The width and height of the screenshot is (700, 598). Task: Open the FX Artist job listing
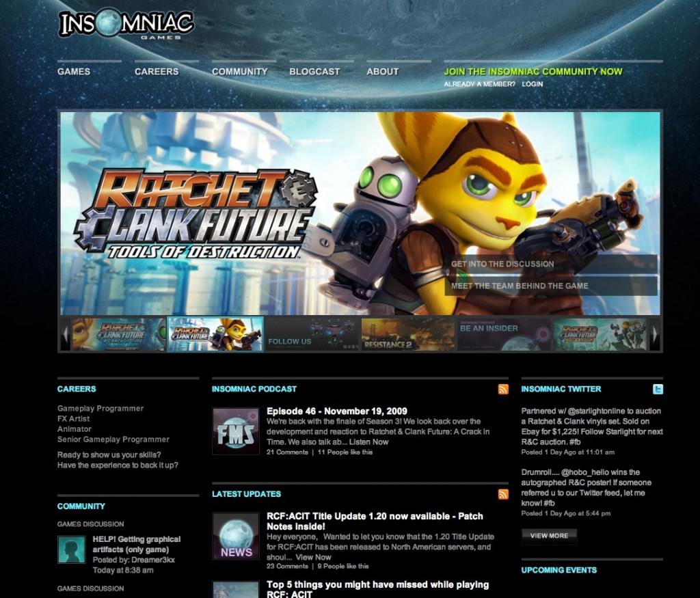(x=74, y=418)
